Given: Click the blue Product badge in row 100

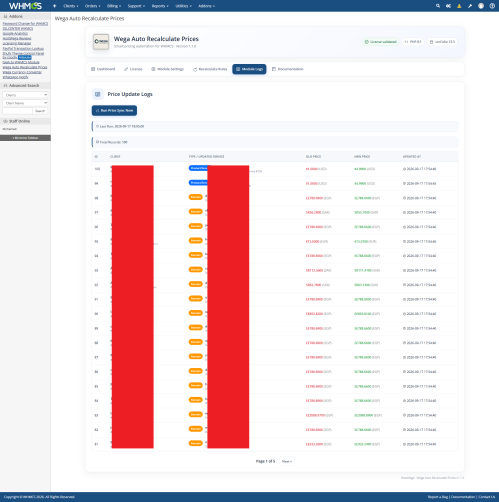Looking at the screenshot, I should click(198, 168).
